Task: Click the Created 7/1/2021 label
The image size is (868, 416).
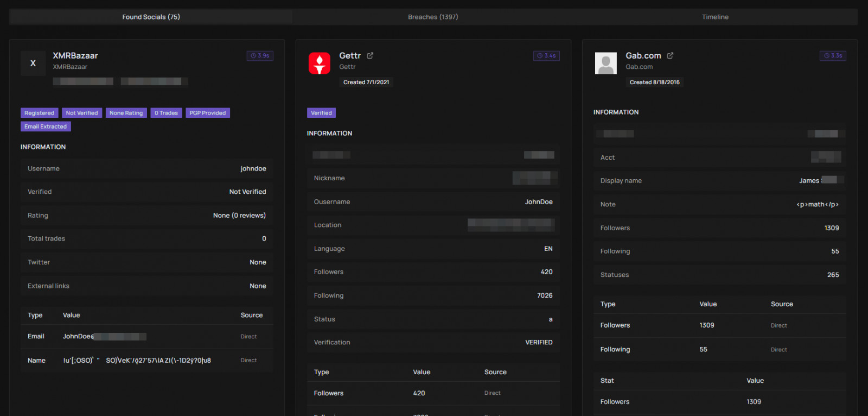Action: click(366, 82)
